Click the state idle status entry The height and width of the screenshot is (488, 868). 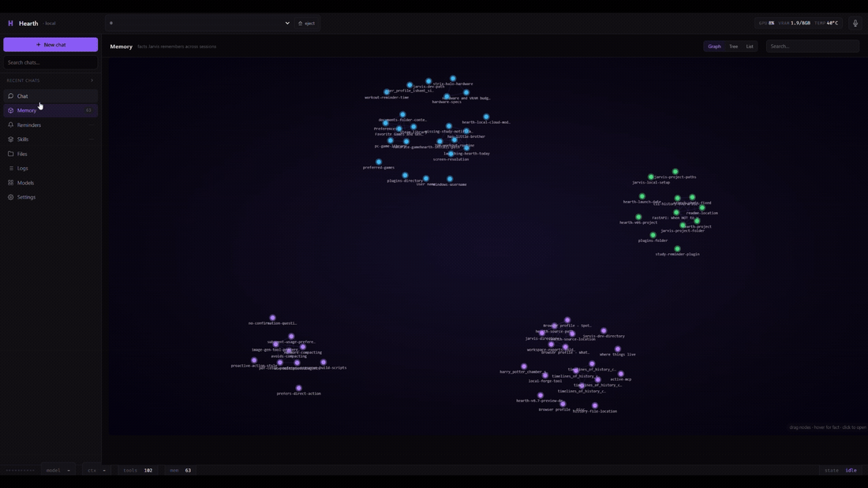[840, 471]
